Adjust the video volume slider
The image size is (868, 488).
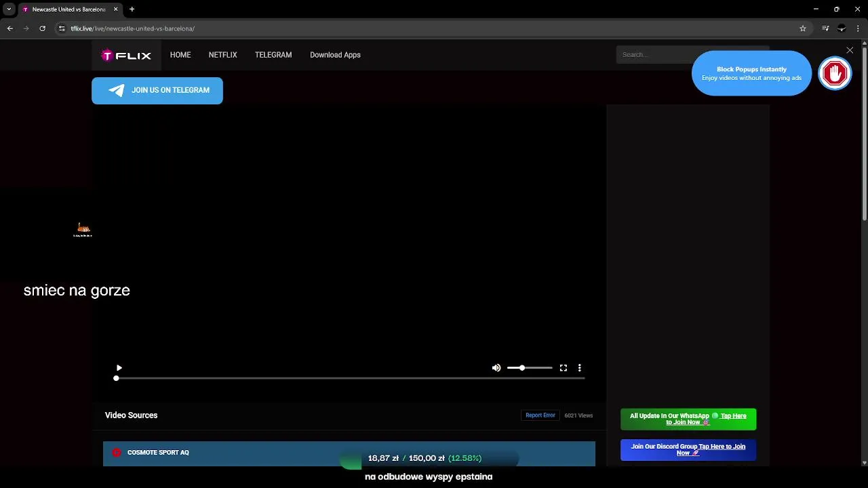click(530, 368)
